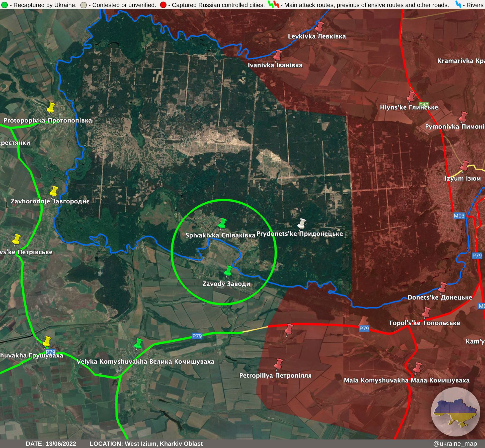Click the yellow pin at Hrushuvakha
Viewport: 485px width, 448px height.
pyautogui.click(x=47, y=341)
